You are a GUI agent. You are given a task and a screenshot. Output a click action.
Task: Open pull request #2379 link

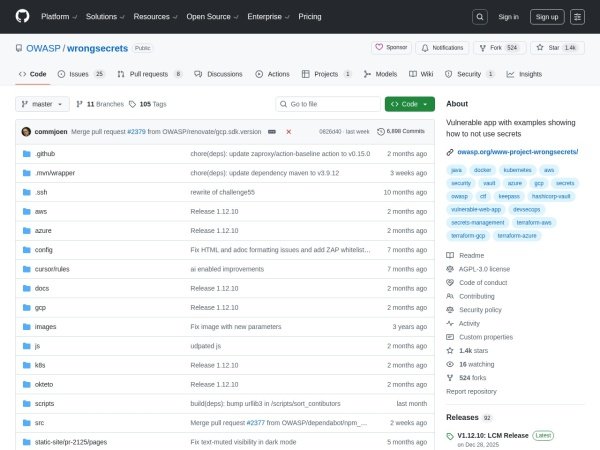coord(136,132)
